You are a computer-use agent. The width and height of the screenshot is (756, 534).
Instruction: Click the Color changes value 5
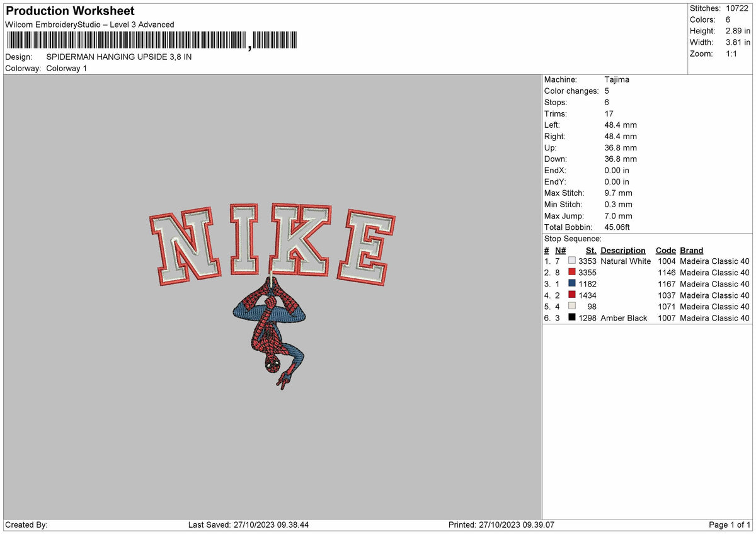pyautogui.click(x=607, y=91)
